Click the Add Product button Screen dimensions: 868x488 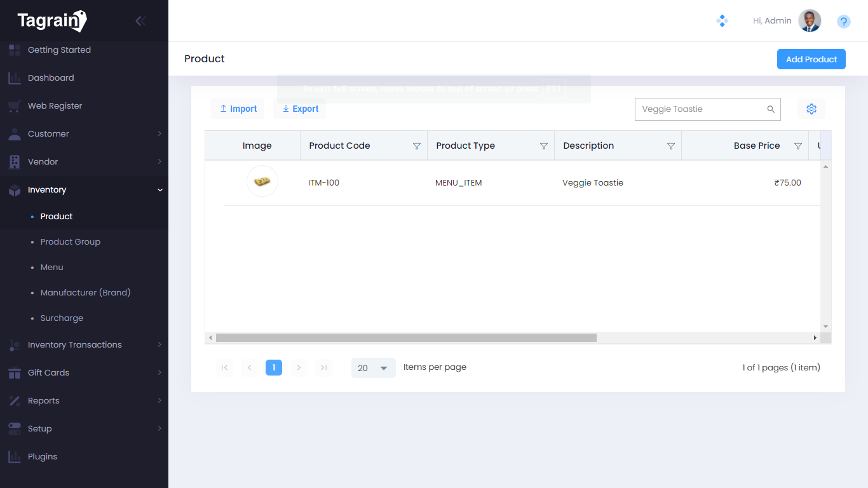click(x=811, y=59)
